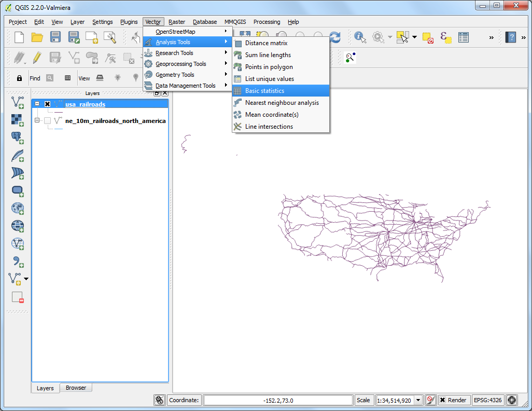Toggle the Render checkbox in status bar
Screen dimensions: 532x411
(x=442, y=400)
